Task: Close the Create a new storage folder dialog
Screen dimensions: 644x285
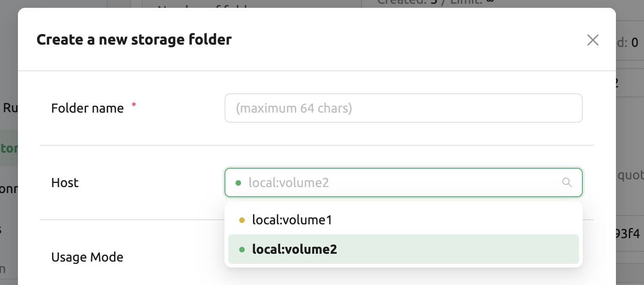Action: 592,40
